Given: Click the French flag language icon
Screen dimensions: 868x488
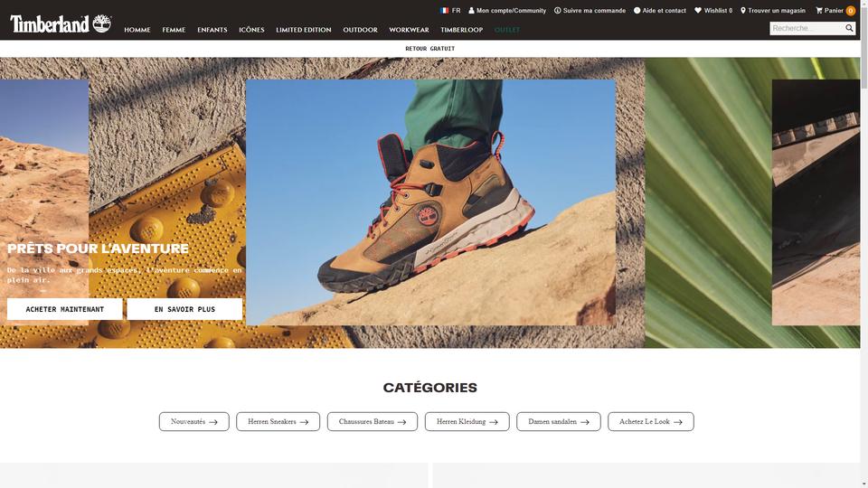Looking at the screenshot, I should 444,11.
